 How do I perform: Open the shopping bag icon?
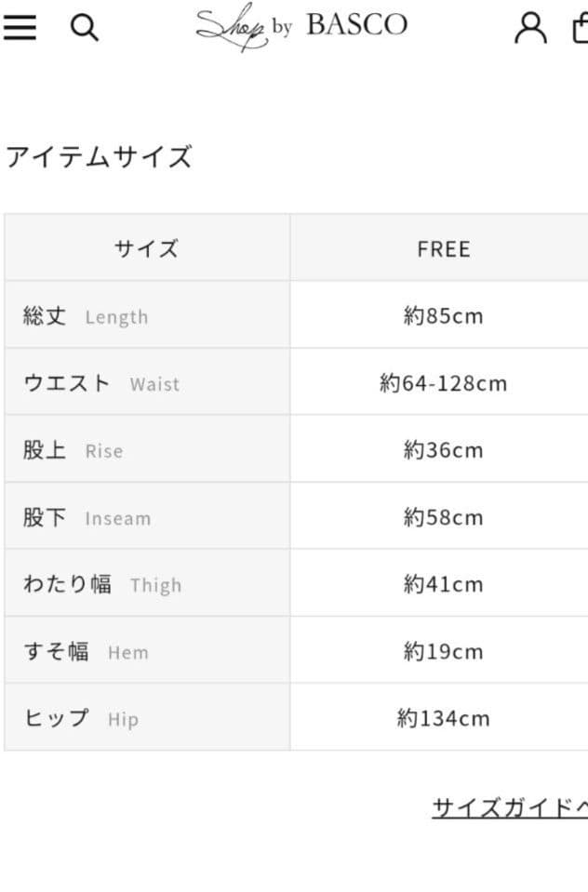[581, 27]
